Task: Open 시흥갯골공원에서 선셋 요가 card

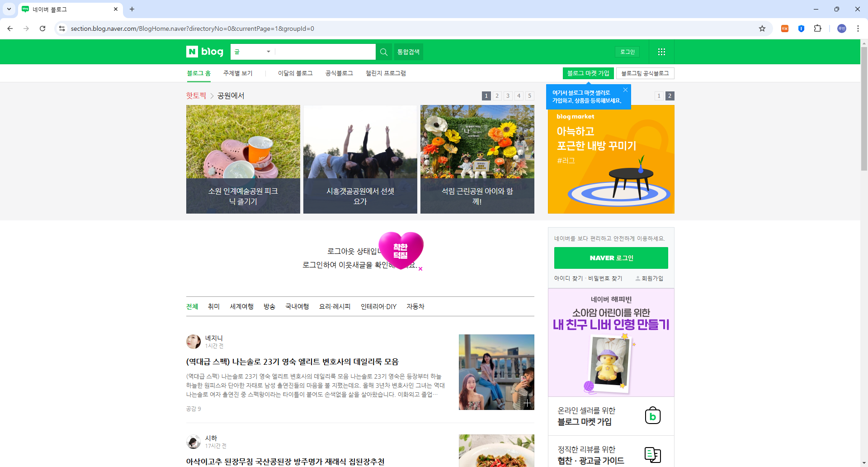Action: [360, 159]
